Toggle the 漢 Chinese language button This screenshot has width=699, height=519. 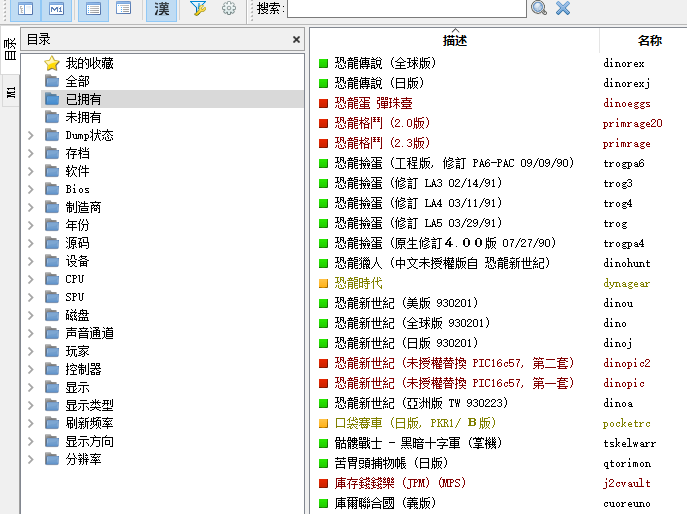[162, 9]
